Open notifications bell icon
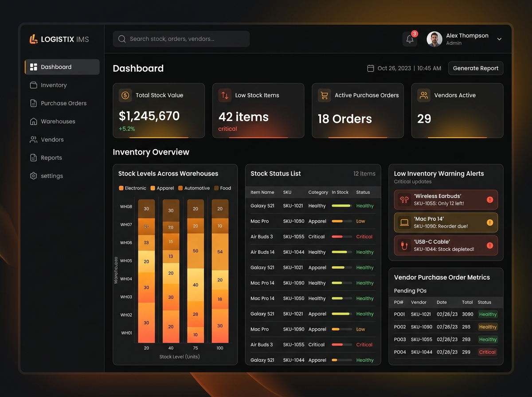532x397 pixels. pos(410,39)
